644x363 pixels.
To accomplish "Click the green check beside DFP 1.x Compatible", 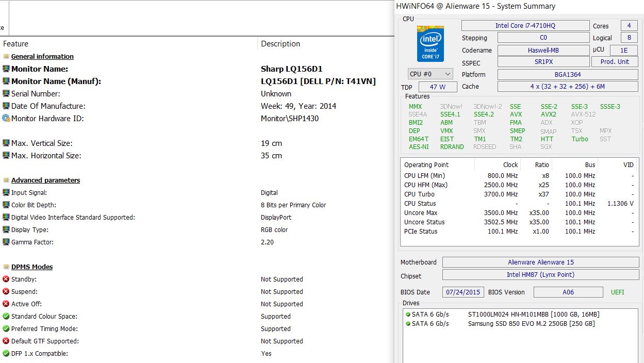I will [x=6, y=354].
